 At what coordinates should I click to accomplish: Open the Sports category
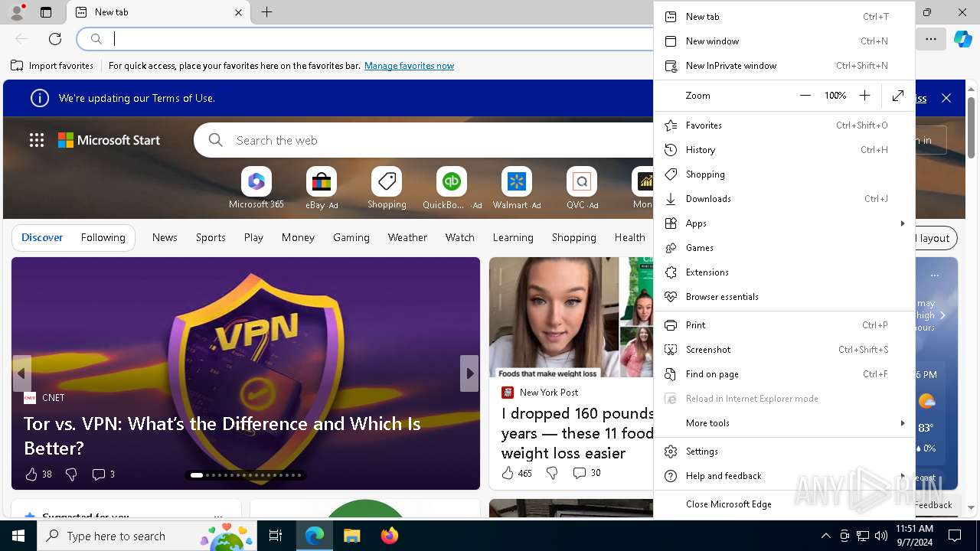click(x=211, y=238)
